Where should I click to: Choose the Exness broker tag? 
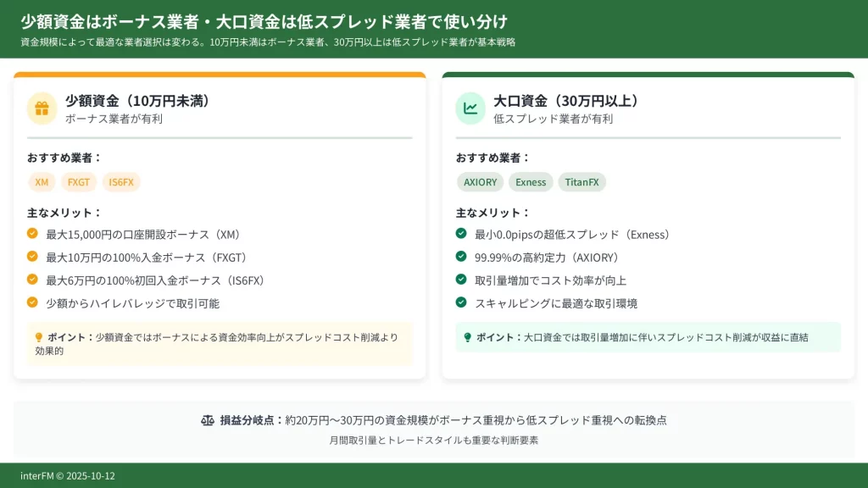531,182
